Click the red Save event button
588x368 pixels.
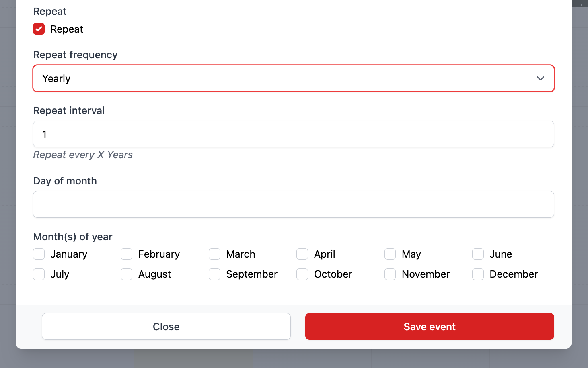coord(430,327)
